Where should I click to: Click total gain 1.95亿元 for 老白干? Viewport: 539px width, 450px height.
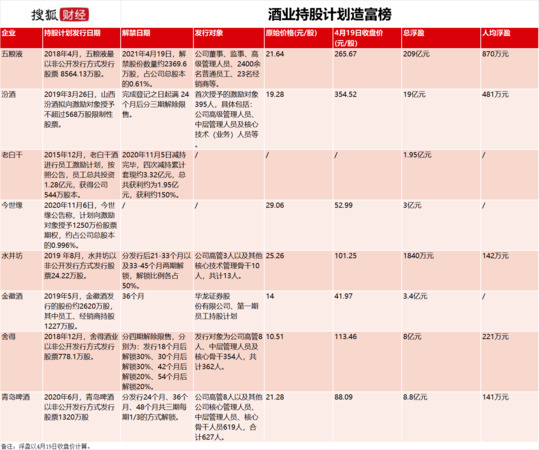click(417, 155)
